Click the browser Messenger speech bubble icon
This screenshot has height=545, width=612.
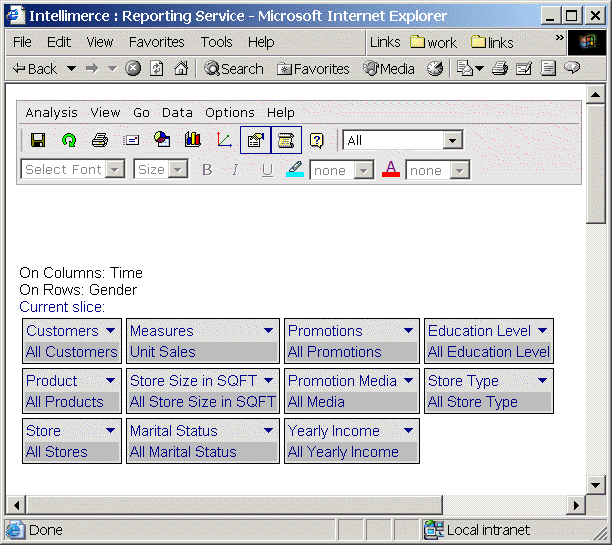coord(572,68)
